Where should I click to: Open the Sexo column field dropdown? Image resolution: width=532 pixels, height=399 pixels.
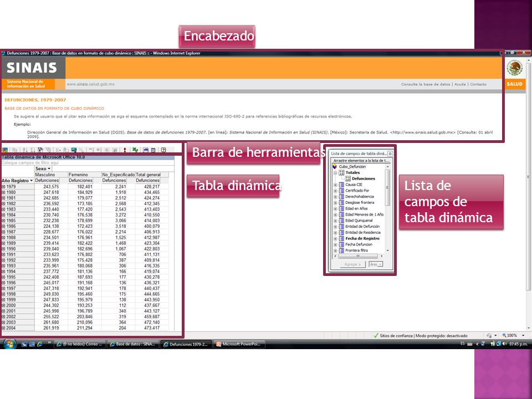[49, 168]
